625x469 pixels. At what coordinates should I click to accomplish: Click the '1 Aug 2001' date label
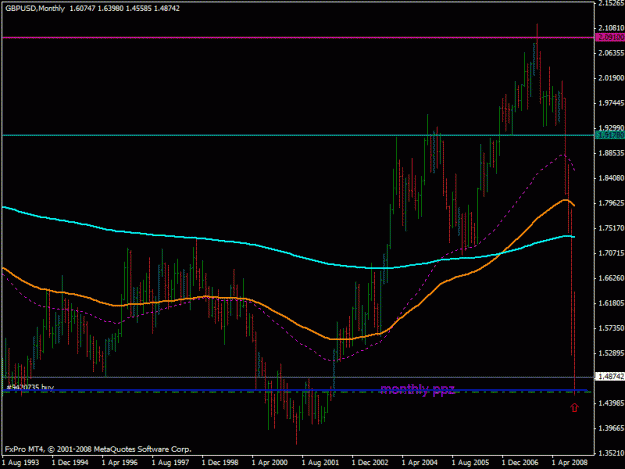pyautogui.click(x=320, y=462)
